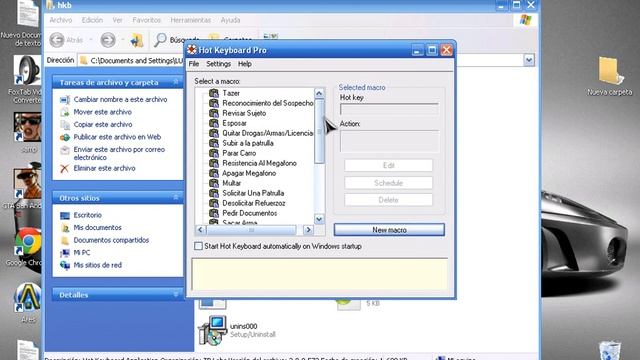Click Publicar este archivo en Web
The height and width of the screenshot is (360, 640).
[117, 137]
